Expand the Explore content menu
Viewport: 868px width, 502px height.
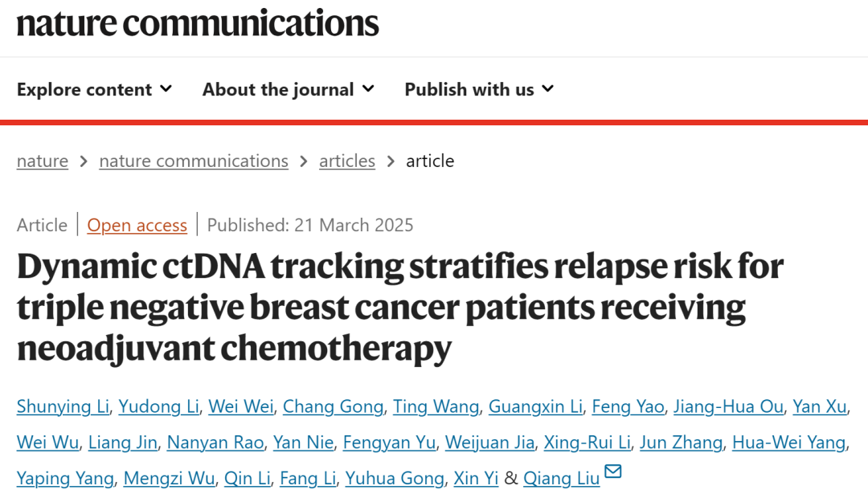point(95,89)
